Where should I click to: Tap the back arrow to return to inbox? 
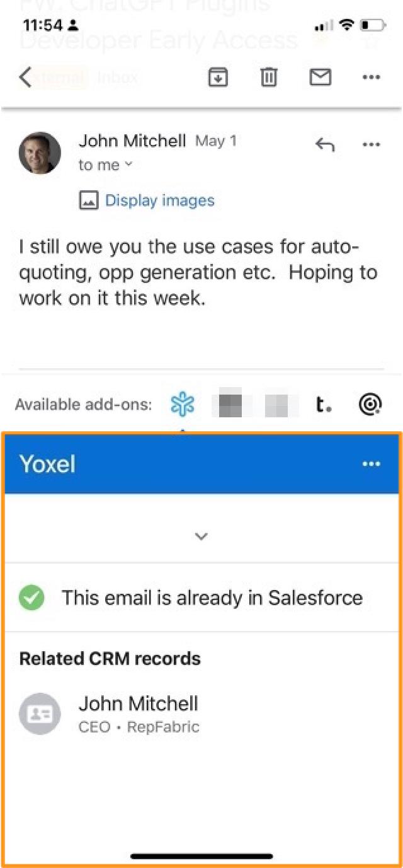25,78
